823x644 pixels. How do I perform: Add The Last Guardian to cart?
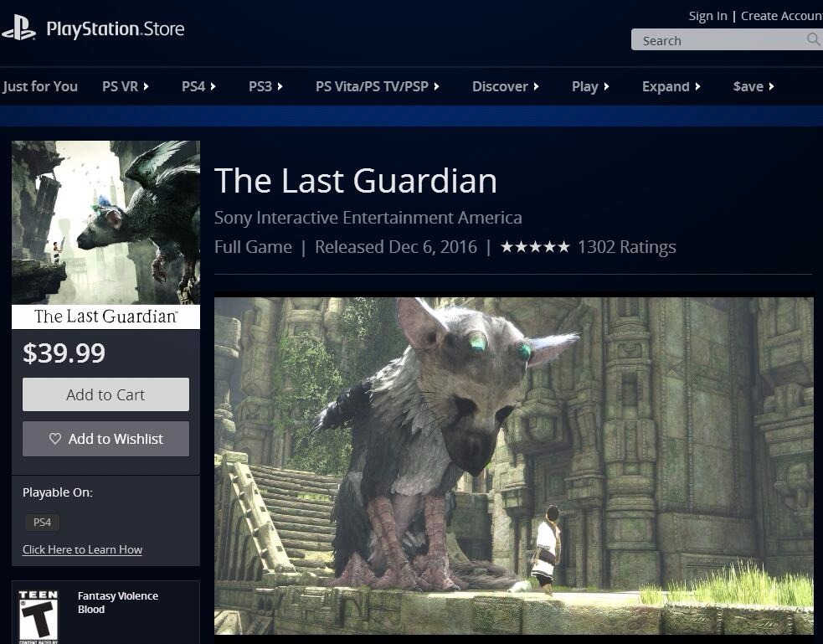point(105,394)
